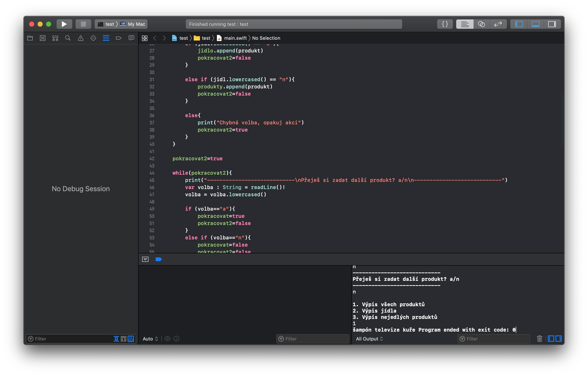Hide the debug area with the down-arrow button
This screenshot has width=588, height=376.
pos(145,259)
